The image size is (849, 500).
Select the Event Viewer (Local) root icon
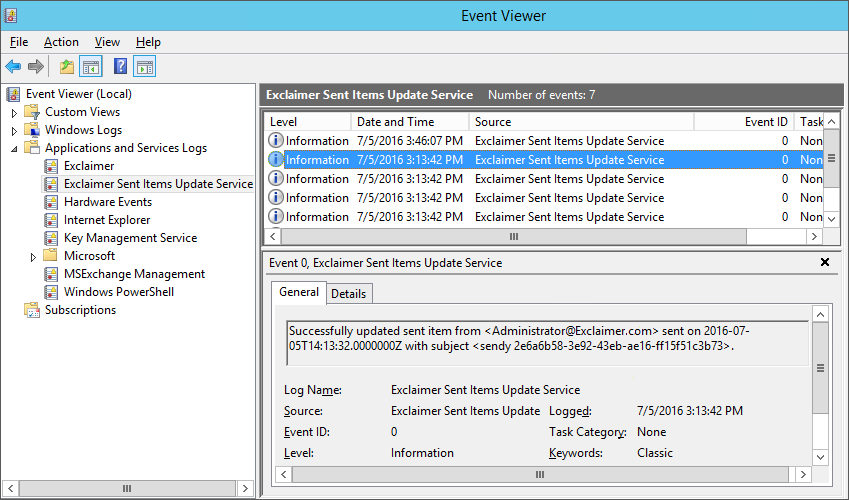click(14, 94)
